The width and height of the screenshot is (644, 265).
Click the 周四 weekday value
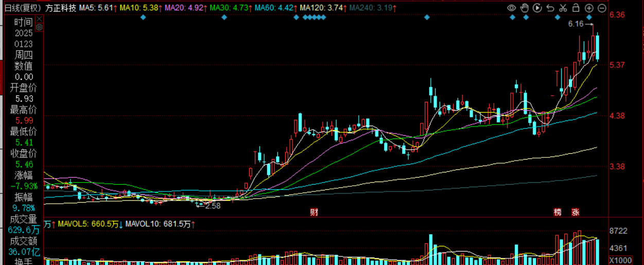click(x=23, y=55)
